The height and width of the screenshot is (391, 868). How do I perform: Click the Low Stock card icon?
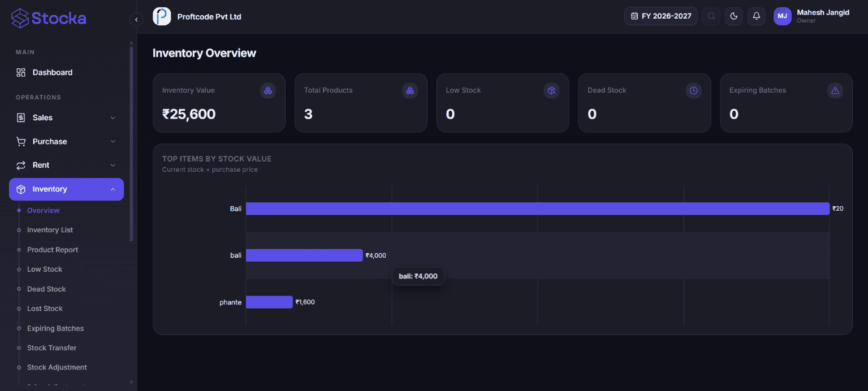(x=552, y=90)
